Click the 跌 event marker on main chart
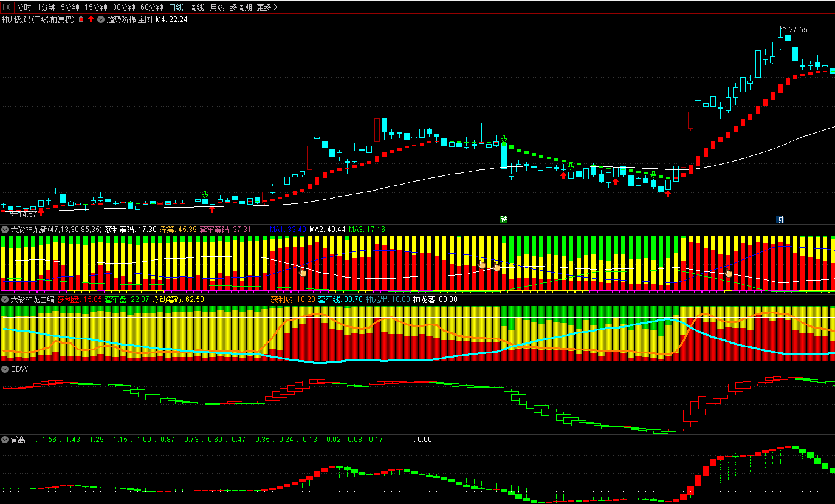Screen dimensions: 835x504 coord(503,219)
